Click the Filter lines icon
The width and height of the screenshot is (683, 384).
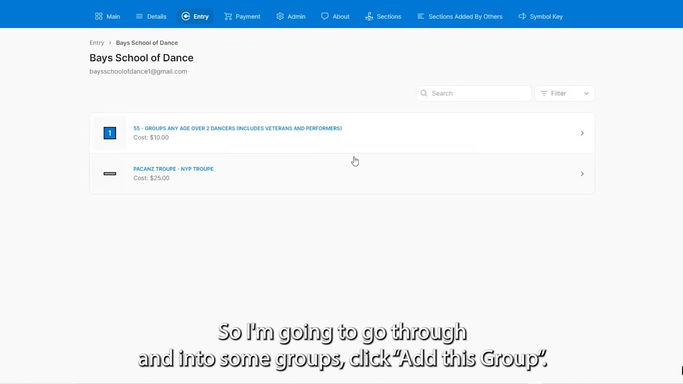coord(544,93)
